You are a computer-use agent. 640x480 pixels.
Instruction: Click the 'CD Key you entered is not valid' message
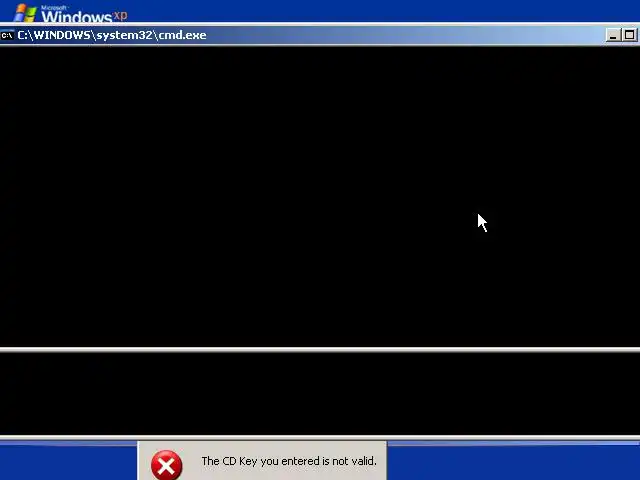coord(289,461)
